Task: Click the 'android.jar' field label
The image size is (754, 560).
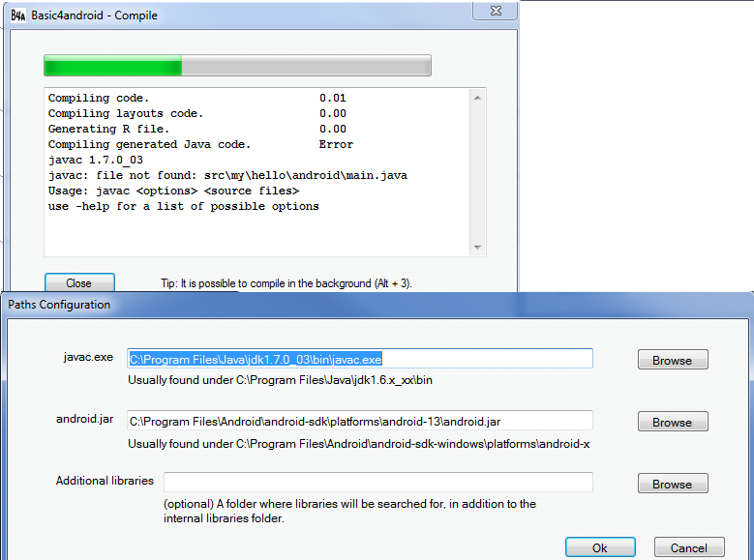Action: (x=84, y=419)
